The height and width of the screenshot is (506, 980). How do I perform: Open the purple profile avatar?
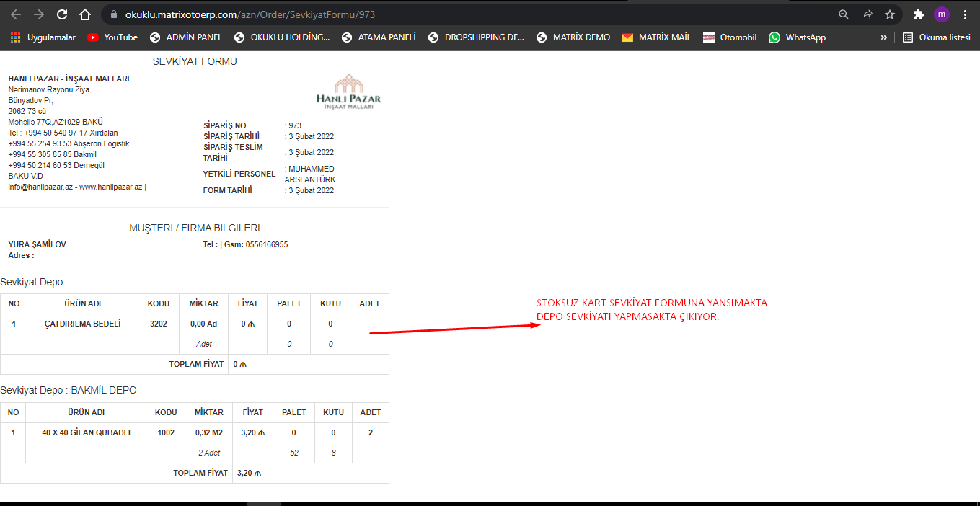coord(941,14)
